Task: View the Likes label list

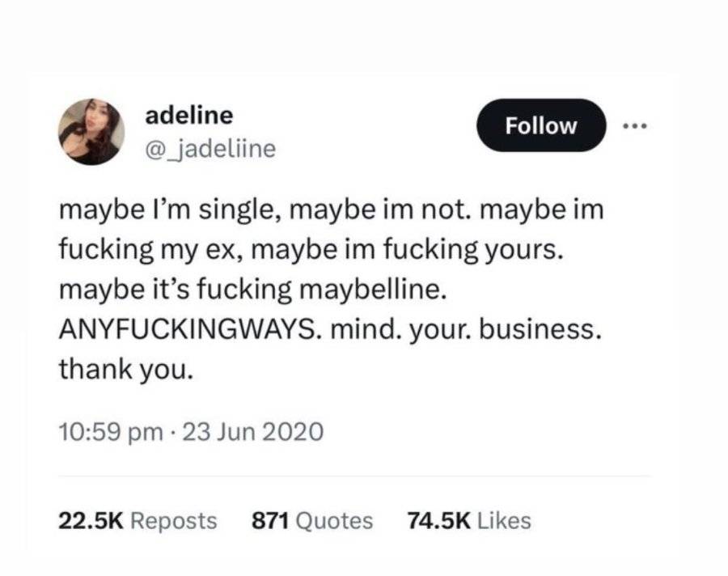Action: [504, 520]
